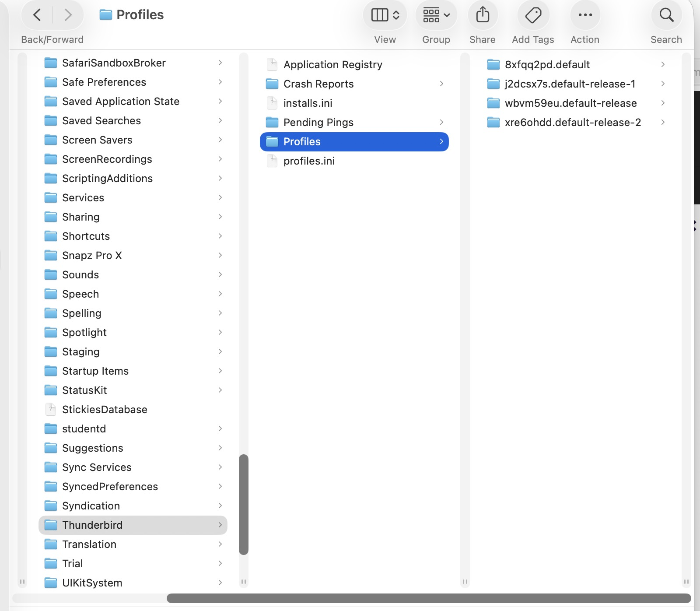
Task: Open the Share toolbar icon
Action: coord(483,15)
